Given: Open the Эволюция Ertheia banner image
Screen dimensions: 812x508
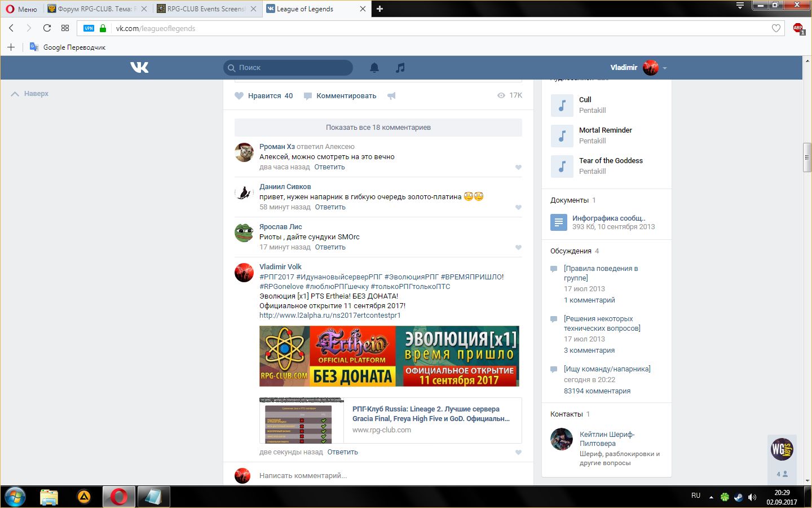Looking at the screenshot, I should coord(389,356).
